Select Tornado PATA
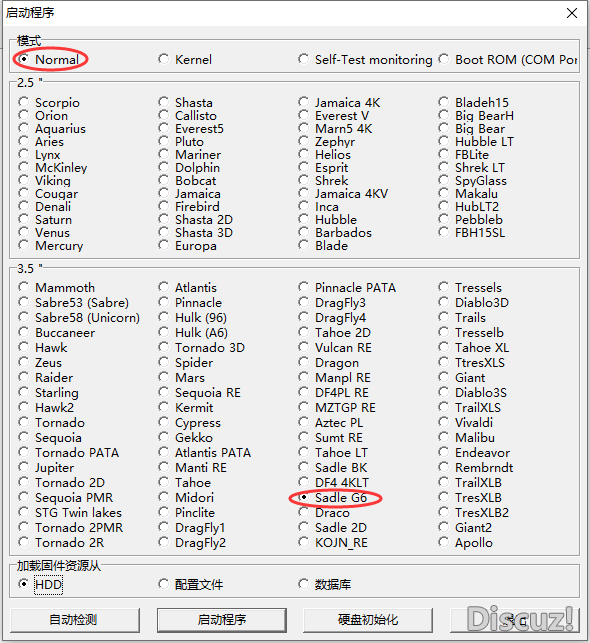This screenshot has height=643, width=590. pyautogui.click(x=24, y=452)
